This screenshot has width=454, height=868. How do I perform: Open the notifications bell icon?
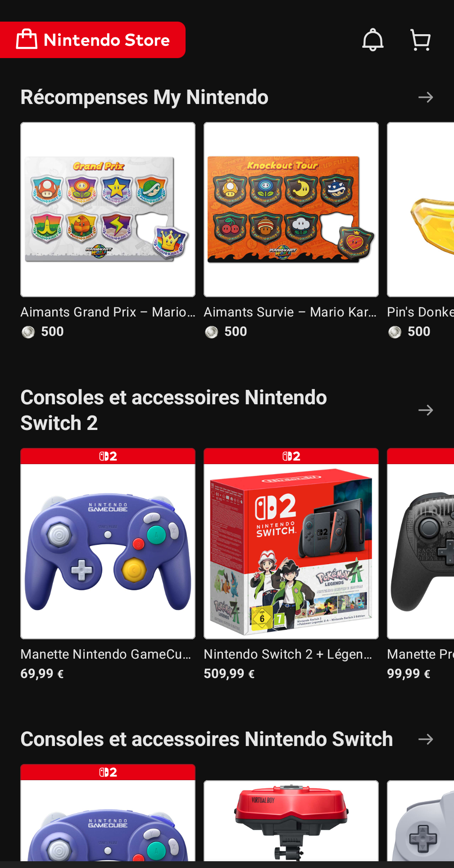pyautogui.click(x=373, y=40)
